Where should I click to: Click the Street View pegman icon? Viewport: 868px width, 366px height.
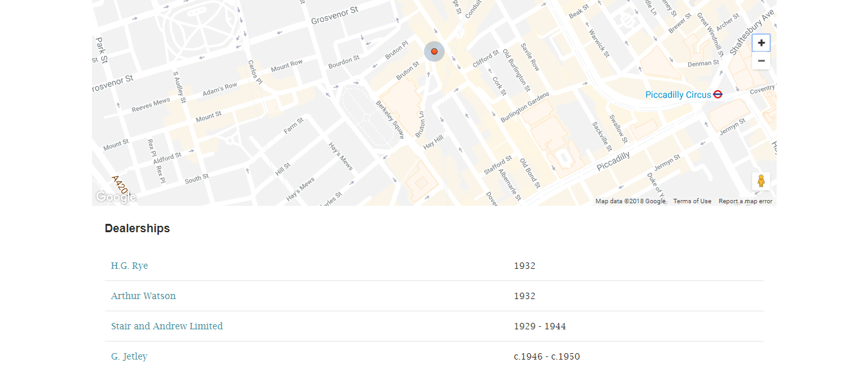coord(761,181)
